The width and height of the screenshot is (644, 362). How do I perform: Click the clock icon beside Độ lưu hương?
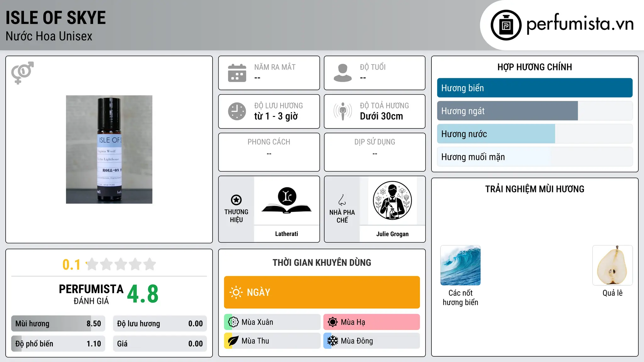coord(237,111)
